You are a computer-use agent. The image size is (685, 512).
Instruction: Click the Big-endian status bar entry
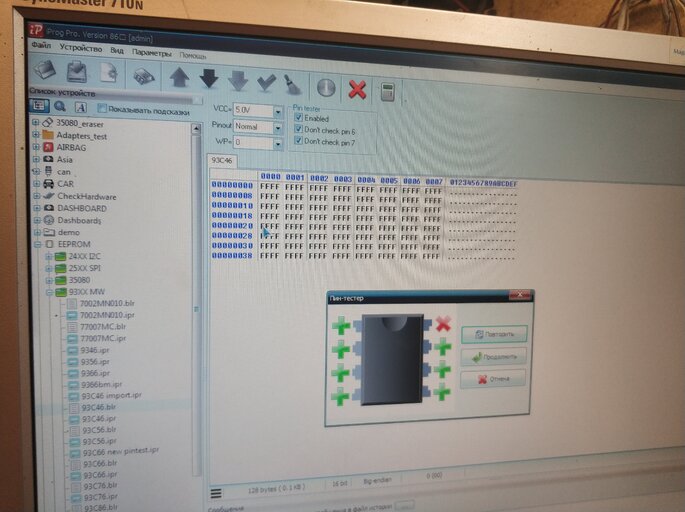click(377, 480)
